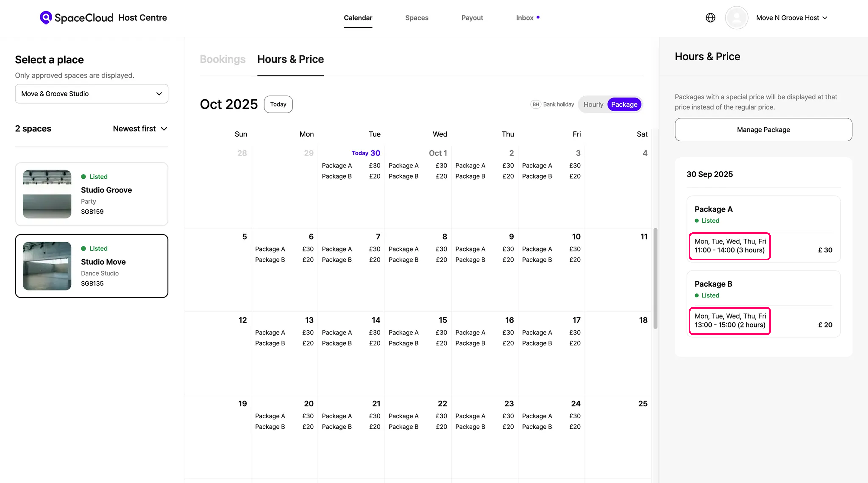
Task: Click the BH bank holiday badge
Action: (x=535, y=104)
